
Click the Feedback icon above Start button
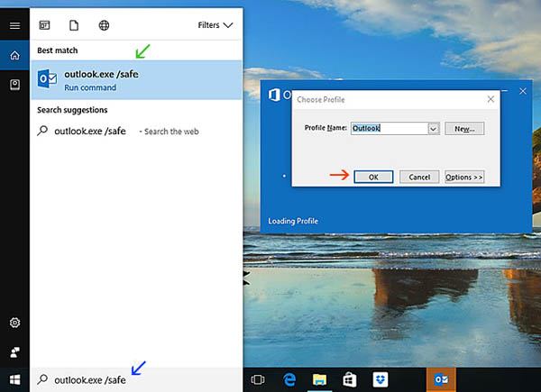pyautogui.click(x=14, y=351)
